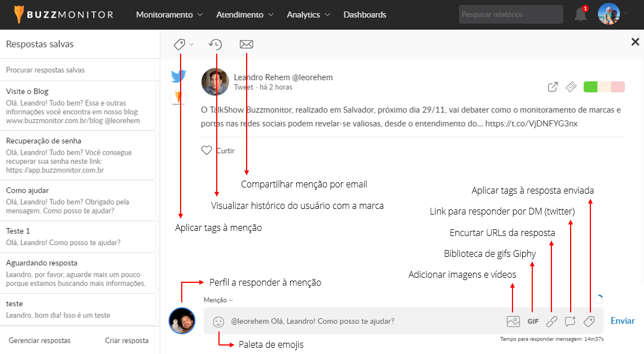The image size is (644, 354).
Task: Open the notifications bell
Action: click(580, 15)
